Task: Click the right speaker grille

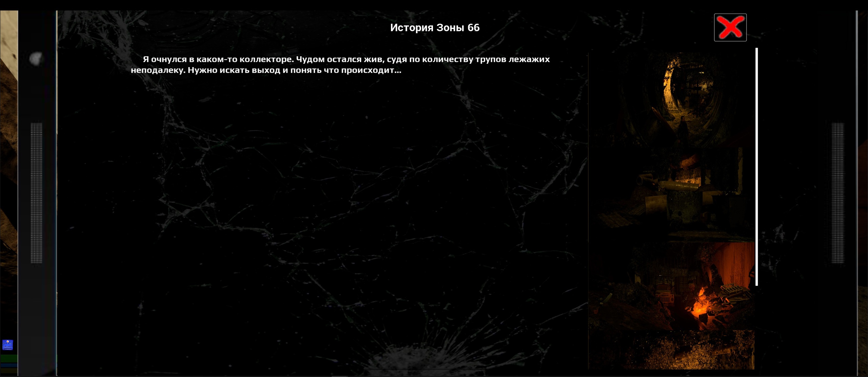Action: pos(837,193)
